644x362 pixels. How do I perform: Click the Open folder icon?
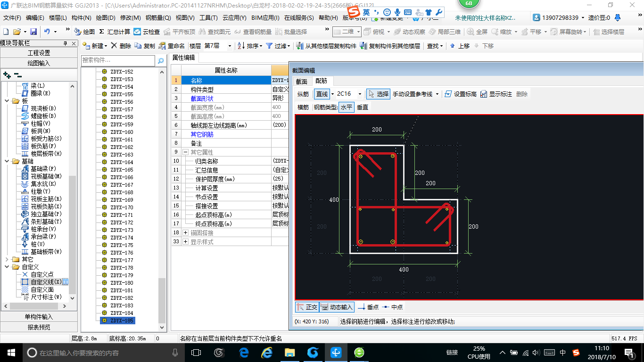click(17, 32)
